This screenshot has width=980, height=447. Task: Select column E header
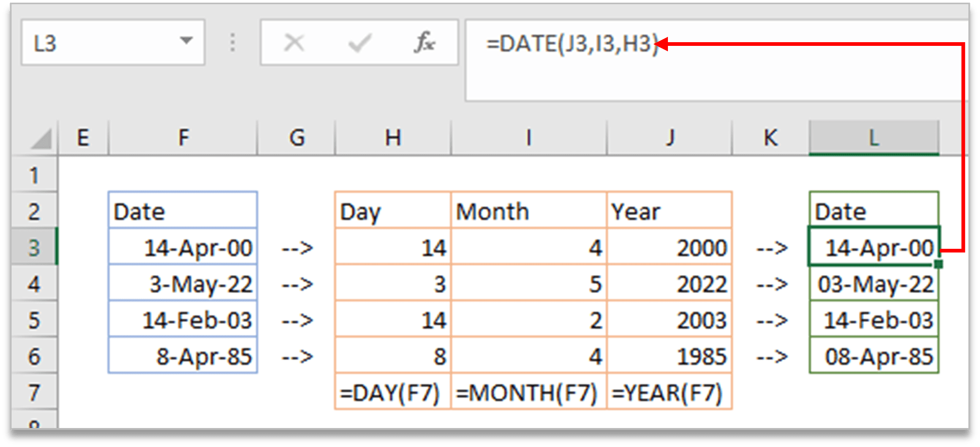pos(83,138)
